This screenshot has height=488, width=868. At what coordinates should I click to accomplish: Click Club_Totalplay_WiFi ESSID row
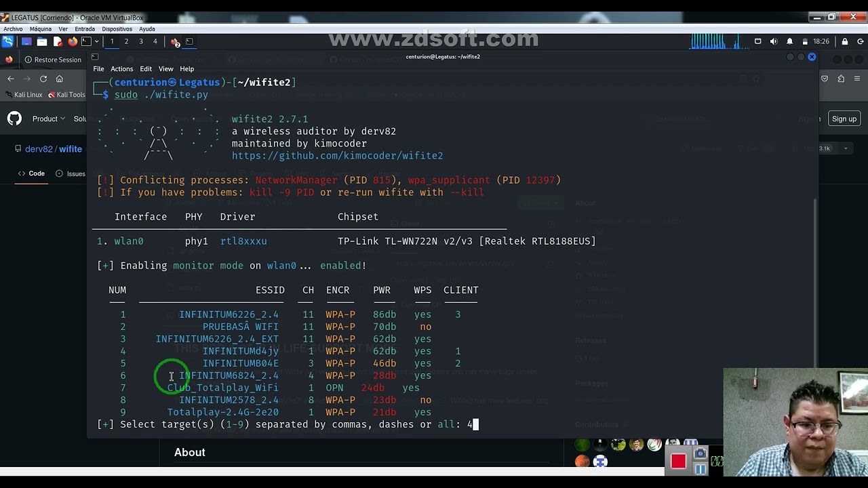pos(222,388)
